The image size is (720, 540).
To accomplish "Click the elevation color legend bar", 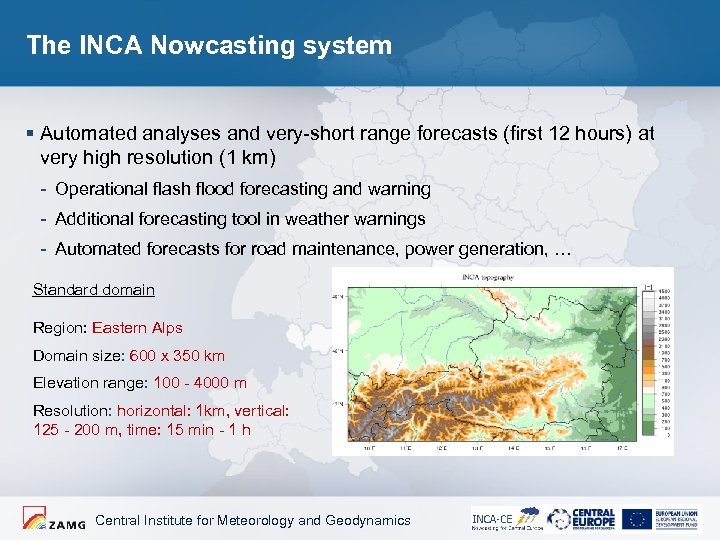I will click(648, 362).
